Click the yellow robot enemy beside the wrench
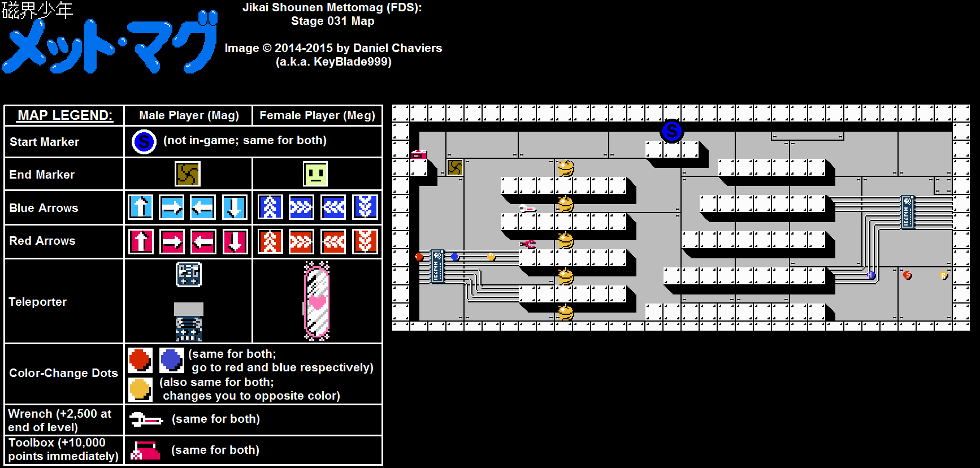 click(566, 204)
